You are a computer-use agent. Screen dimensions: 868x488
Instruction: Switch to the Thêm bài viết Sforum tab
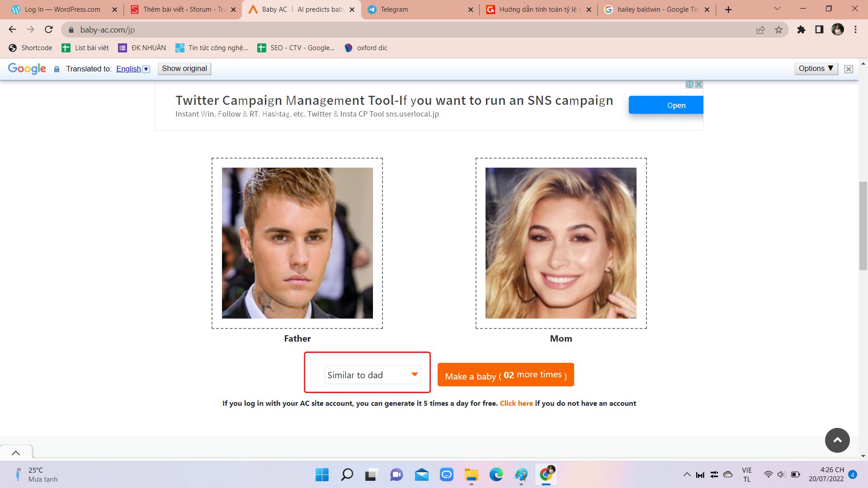pyautogui.click(x=184, y=9)
